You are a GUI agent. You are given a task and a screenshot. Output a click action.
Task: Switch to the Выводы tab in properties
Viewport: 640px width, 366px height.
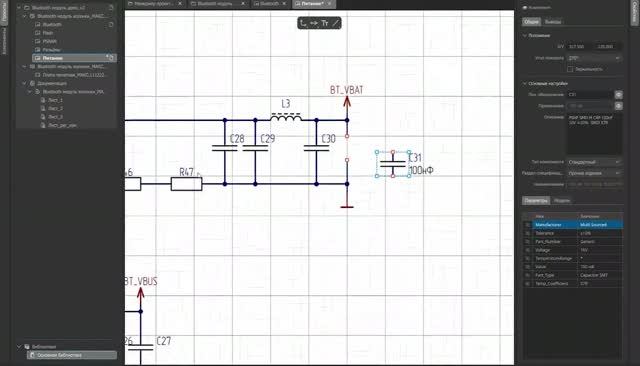click(553, 22)
